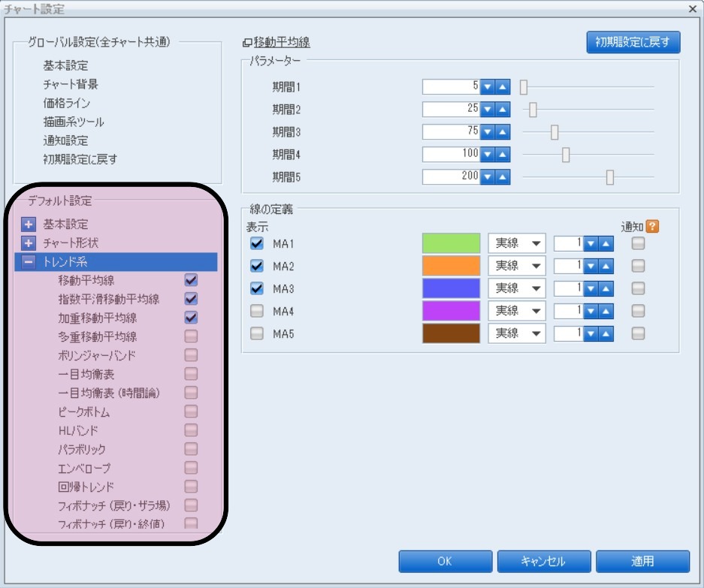The width and height of the screenshot is (704, 588).
Task: Open the MA1 green color swatch
Action: point(451,243)
